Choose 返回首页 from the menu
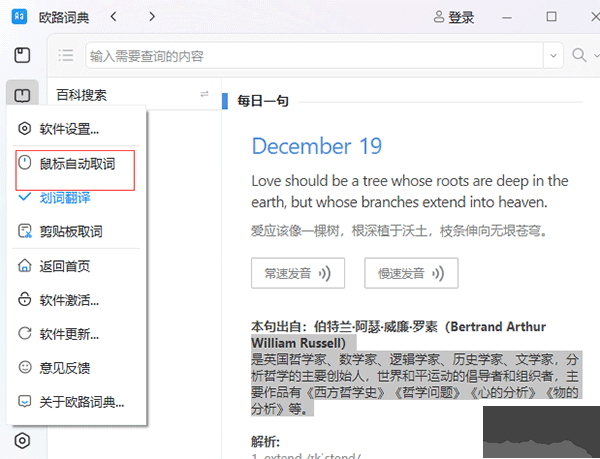Viewport: 600px width, 459px height. point(77,266)
